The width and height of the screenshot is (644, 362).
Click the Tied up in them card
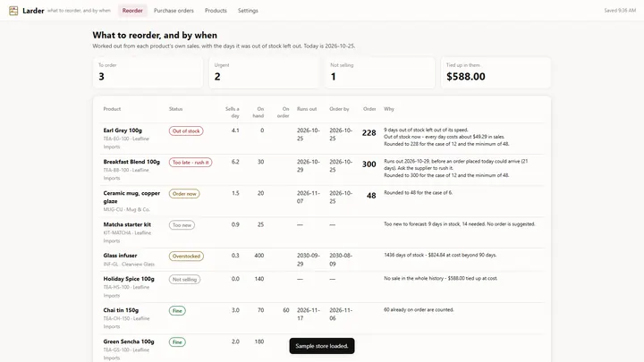pos(496,72)
